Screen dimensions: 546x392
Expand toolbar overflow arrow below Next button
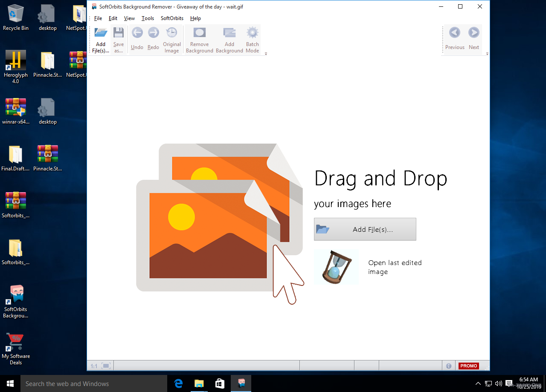click(487, 54)
